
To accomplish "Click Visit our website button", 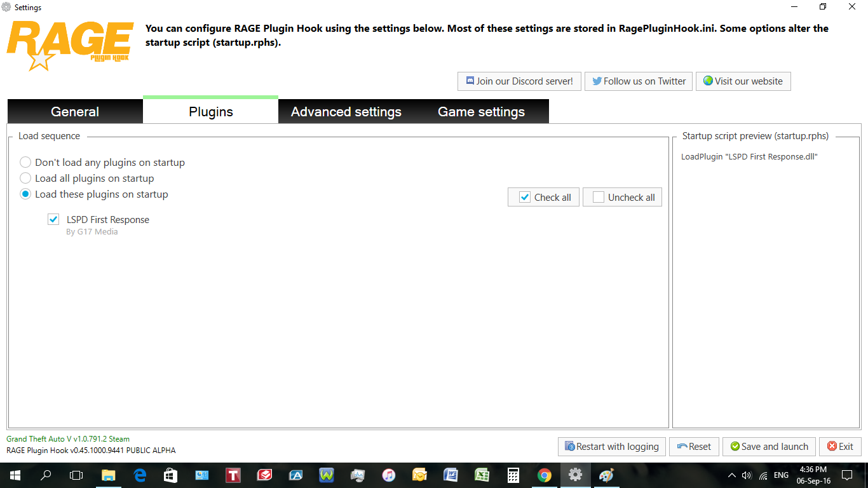I will [743, 81].
